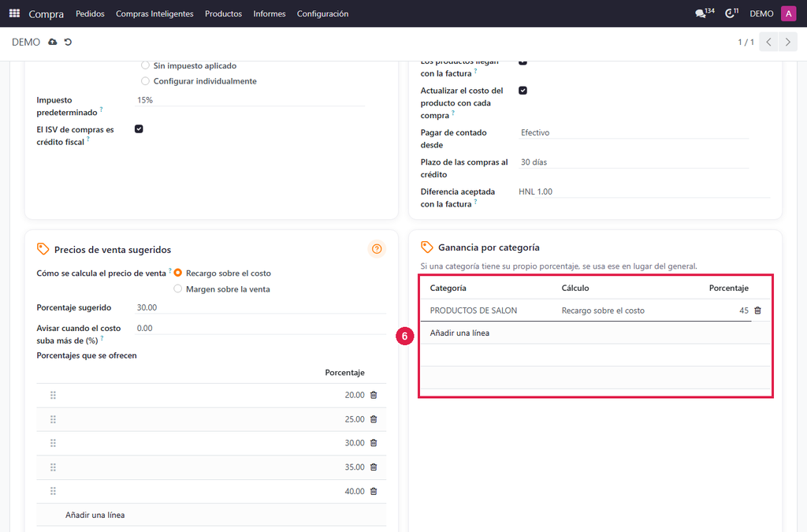
Task: Toggle El ISV de compras es crédito fiscal
Action: pyautogui.click(x=139, y=129)
